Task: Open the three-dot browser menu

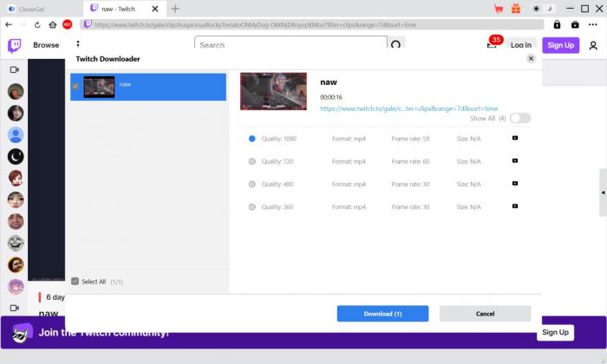Action: [592, 25]
